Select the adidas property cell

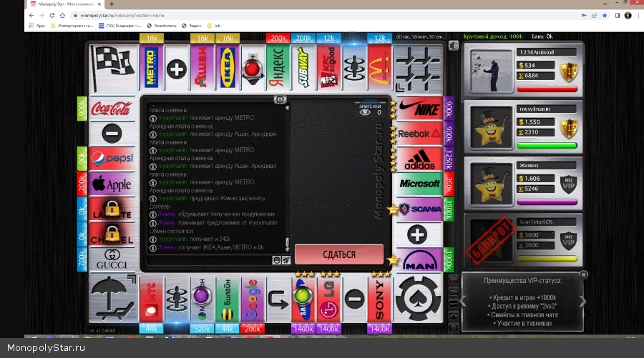click(x=419, y=159)
